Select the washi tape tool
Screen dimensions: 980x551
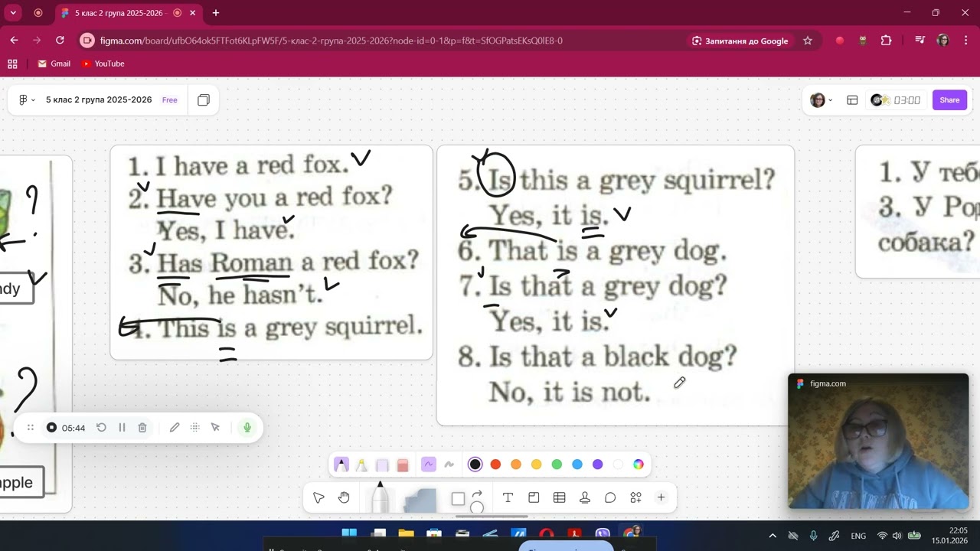[x=382, y=465]
